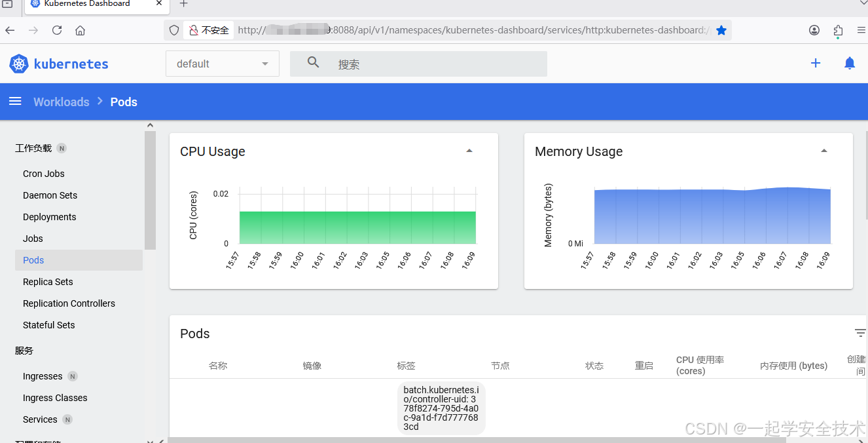The width and height of the screenshot is (868, 443).
Task: Open a new browser tab
Action: pyautogui.click(x=184, y=4)
